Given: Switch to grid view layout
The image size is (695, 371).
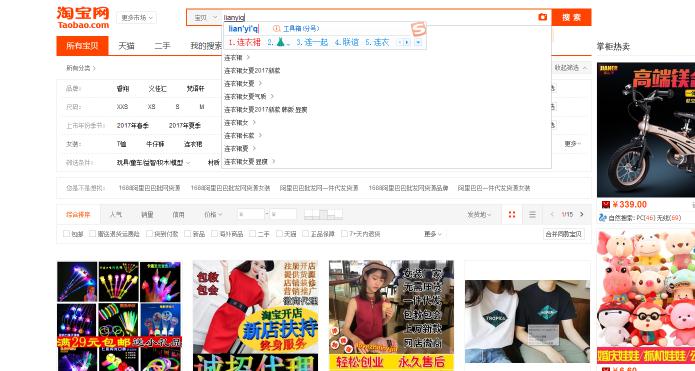Looking at the screenshot, I should coord(512,215).
